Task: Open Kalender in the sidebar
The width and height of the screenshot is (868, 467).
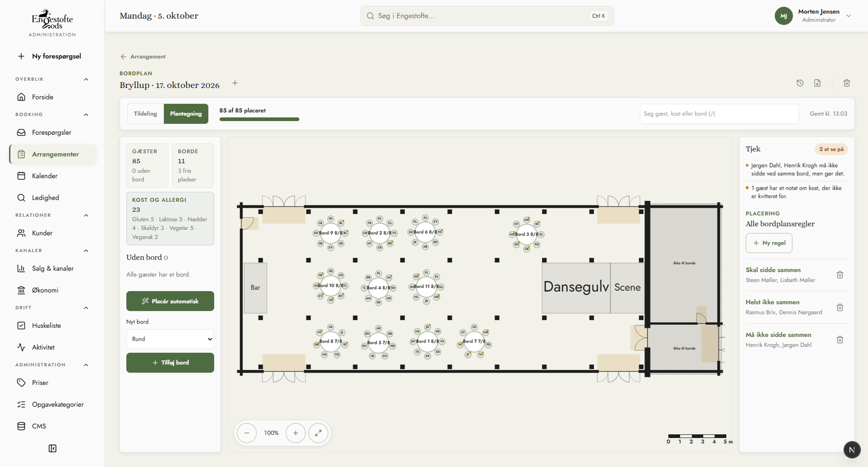Action: tap(53, 176)
